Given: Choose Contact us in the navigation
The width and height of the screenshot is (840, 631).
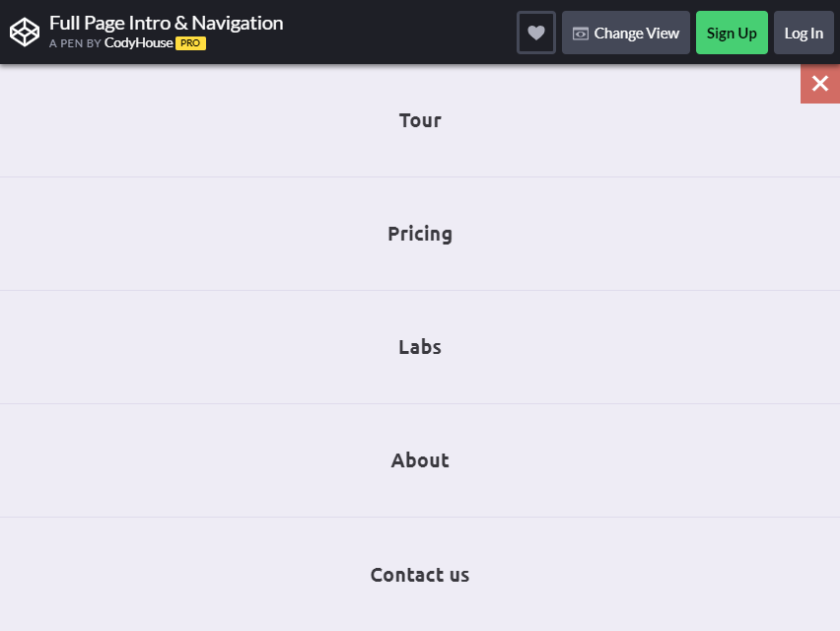Looking at the screenshot, I should coord(420,575).
